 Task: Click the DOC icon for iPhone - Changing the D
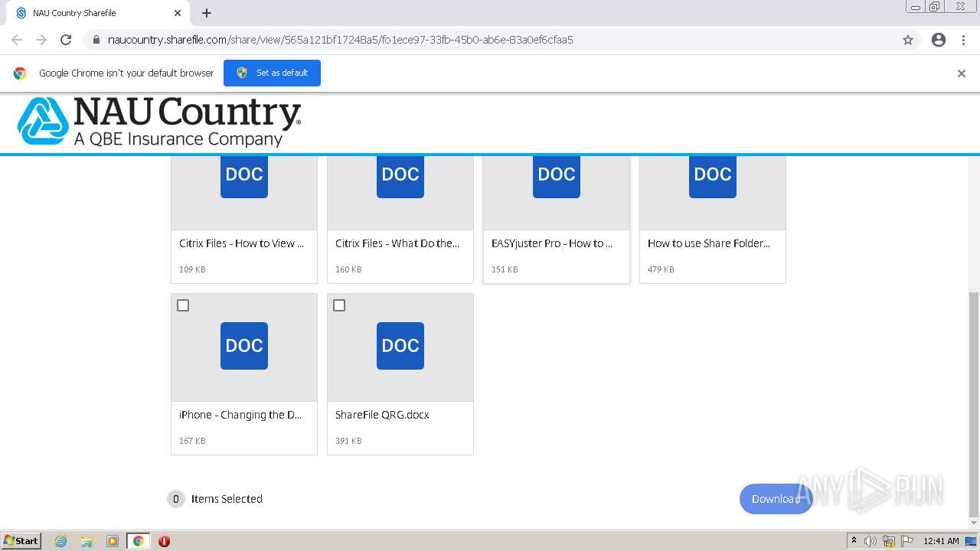point(244,346)
